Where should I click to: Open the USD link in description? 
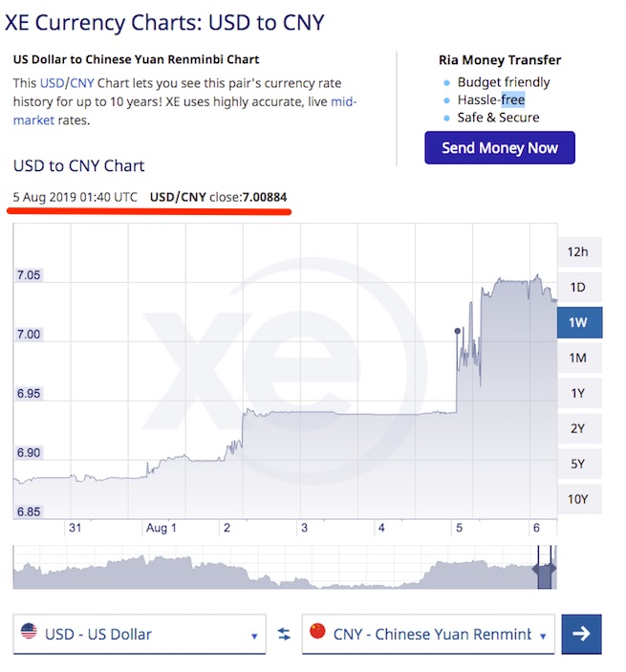point(52,83)
